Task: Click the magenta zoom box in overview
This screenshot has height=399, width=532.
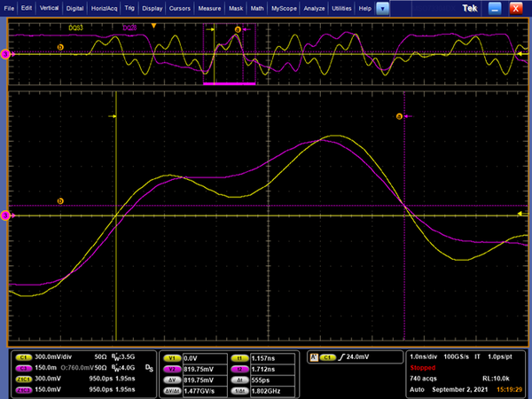Action: pos(230,55)
